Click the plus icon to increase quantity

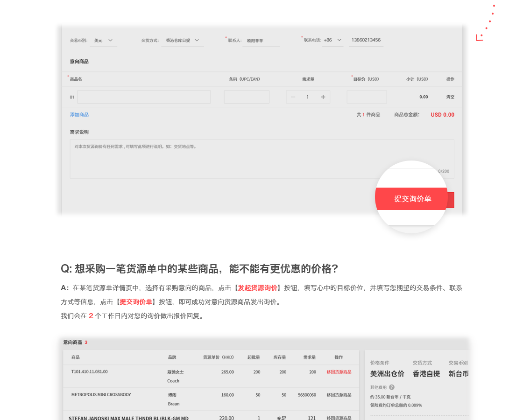pyautogui.click(x=323, y=97)
